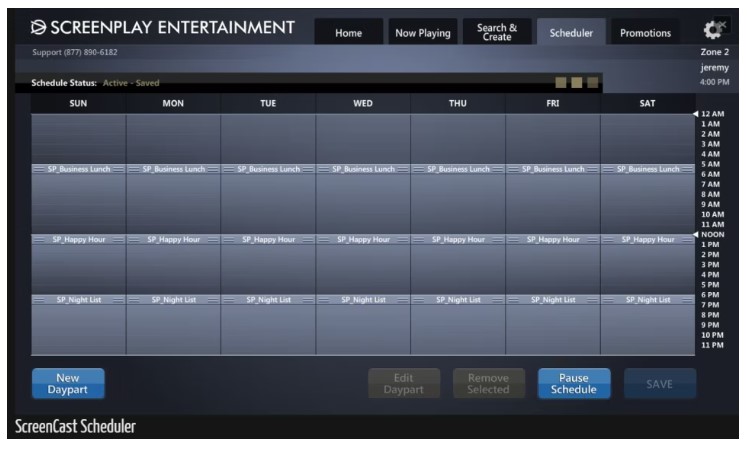Select Saturday SP_Happy Hour daypart
The height and width of the screenshot is (453, 747).
[x=647, y=240]
